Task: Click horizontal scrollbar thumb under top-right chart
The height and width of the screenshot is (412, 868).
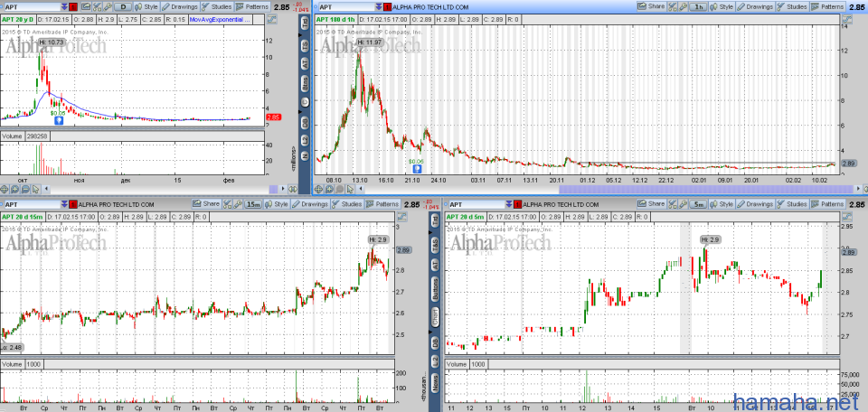Action: click(x=706, y=189)
